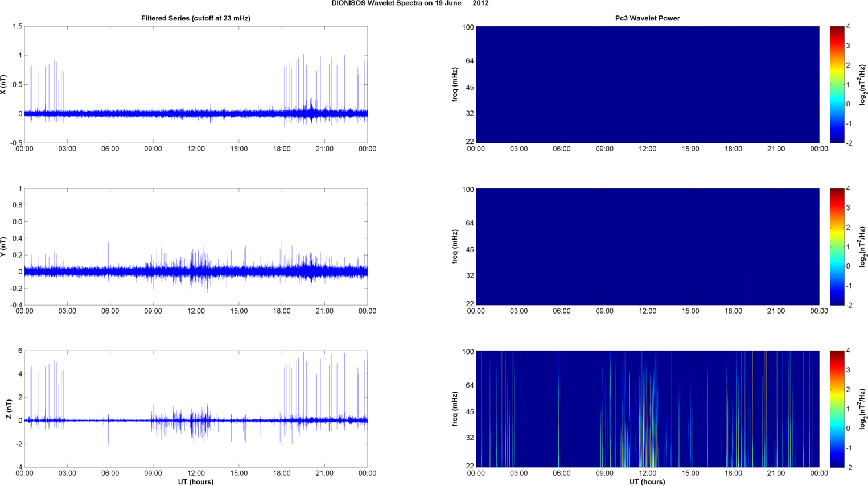Click freq (mHz) label of bottom spectrogram
This screenshot has width=868, height=486.
[x=455, y=409]
